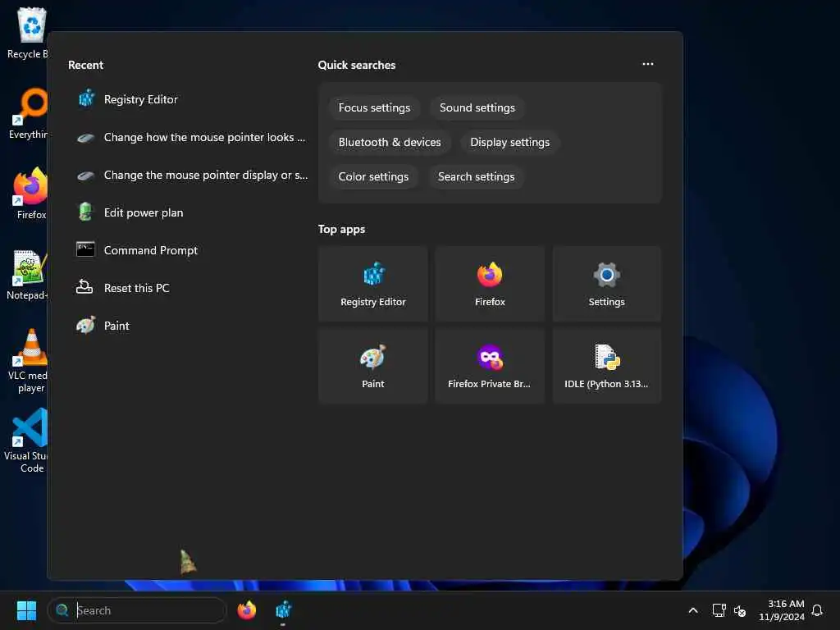This screenshot has height=630, width=840.
Task: Open notifications bell icon
Action: click(817, 610)
